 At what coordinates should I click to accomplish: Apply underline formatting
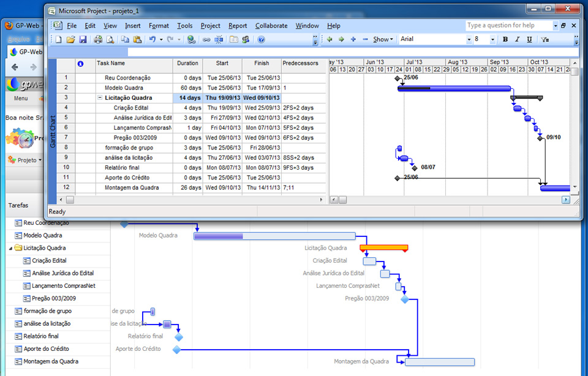pyautogui.click(x=529, y=39)
